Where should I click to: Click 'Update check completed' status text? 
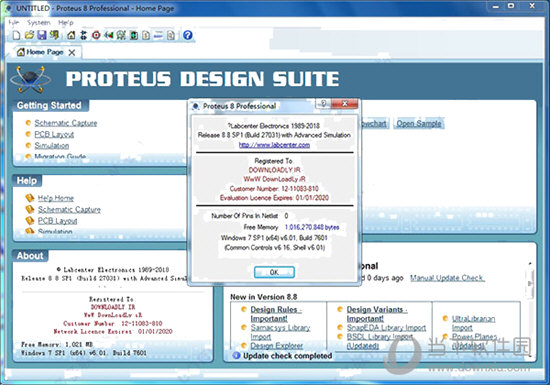click(287, 356)
